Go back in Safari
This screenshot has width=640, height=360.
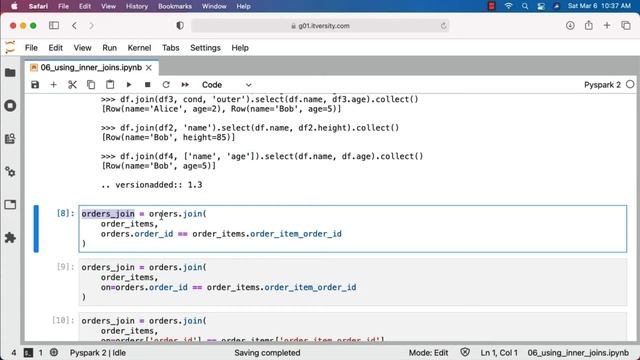point(74,25)
